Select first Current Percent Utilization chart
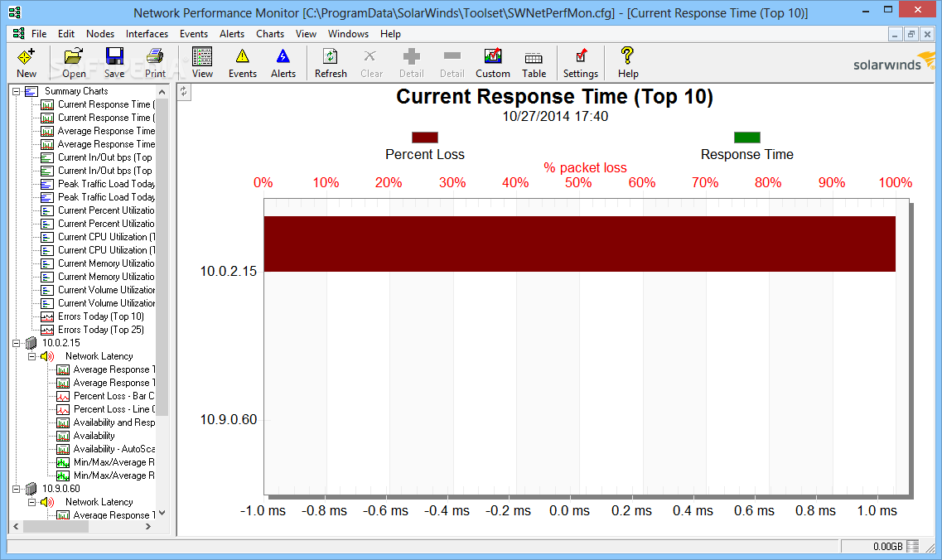 pos(106,210)
